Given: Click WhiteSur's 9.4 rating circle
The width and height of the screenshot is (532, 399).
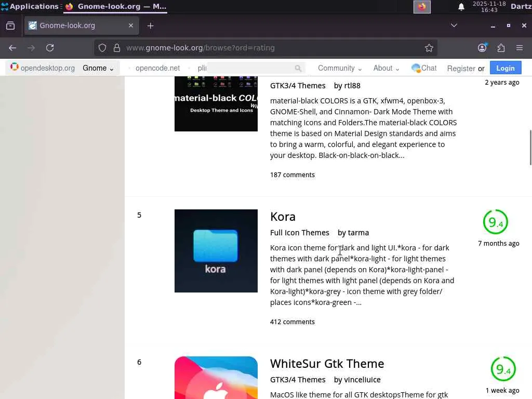Looking at the screenshot, I should pyautogui.click(x=503, y=369).
